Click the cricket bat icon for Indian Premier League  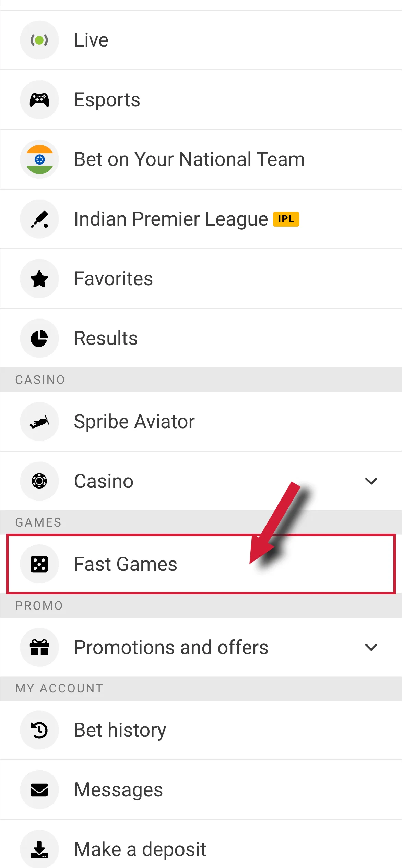pyautogui.click(x=39, y=218)
